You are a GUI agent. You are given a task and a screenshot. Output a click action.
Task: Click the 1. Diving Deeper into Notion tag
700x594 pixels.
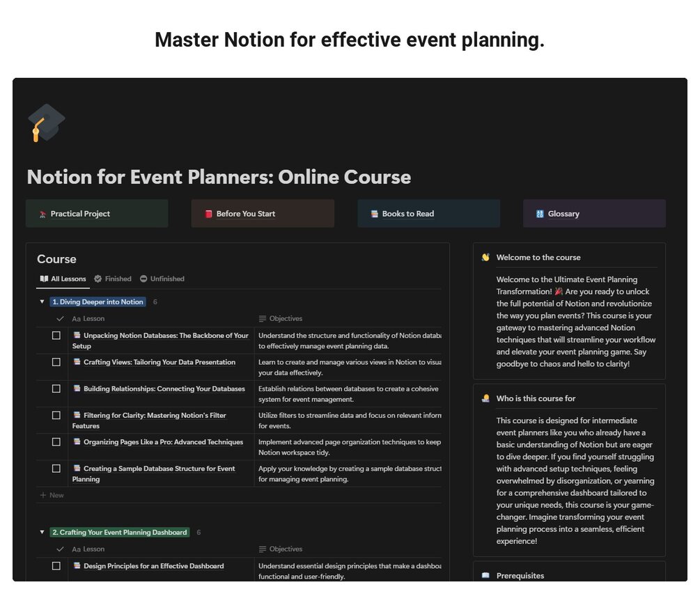tap(98, 302)
